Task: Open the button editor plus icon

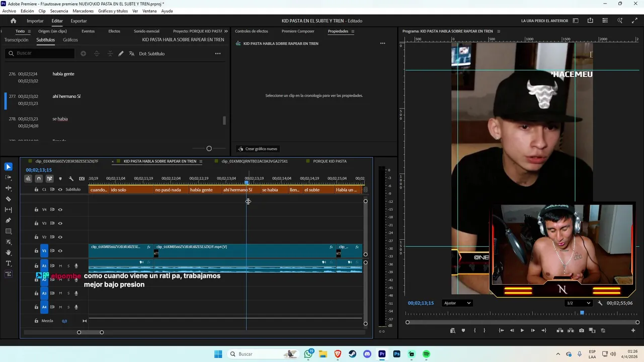Action: [x=633, y=330]
